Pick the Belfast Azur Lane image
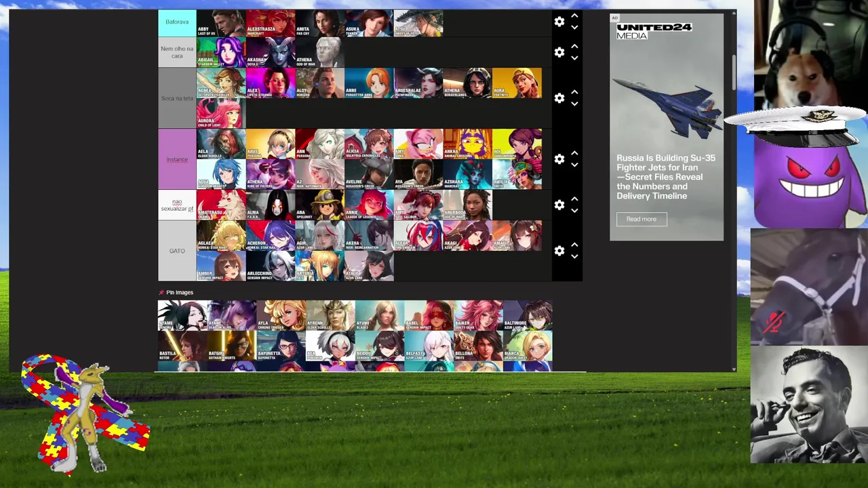Screen dimensions: 868x488 click(429, 346)
